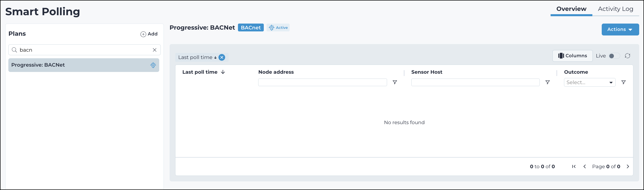Sort by Last poll time column header
The width and height of the screenshot is (644, 190).
tap(204, 72)
